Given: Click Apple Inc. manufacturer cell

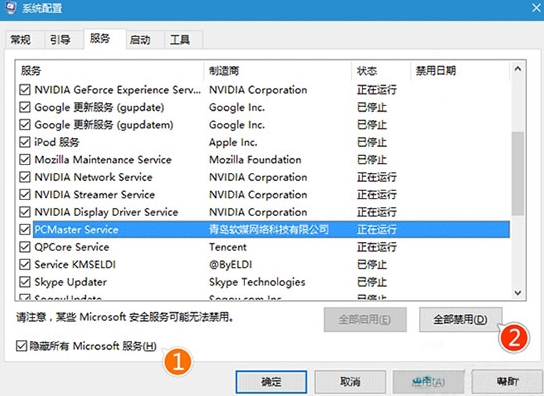Looking at the screenshot, I should tap(233, 142).
